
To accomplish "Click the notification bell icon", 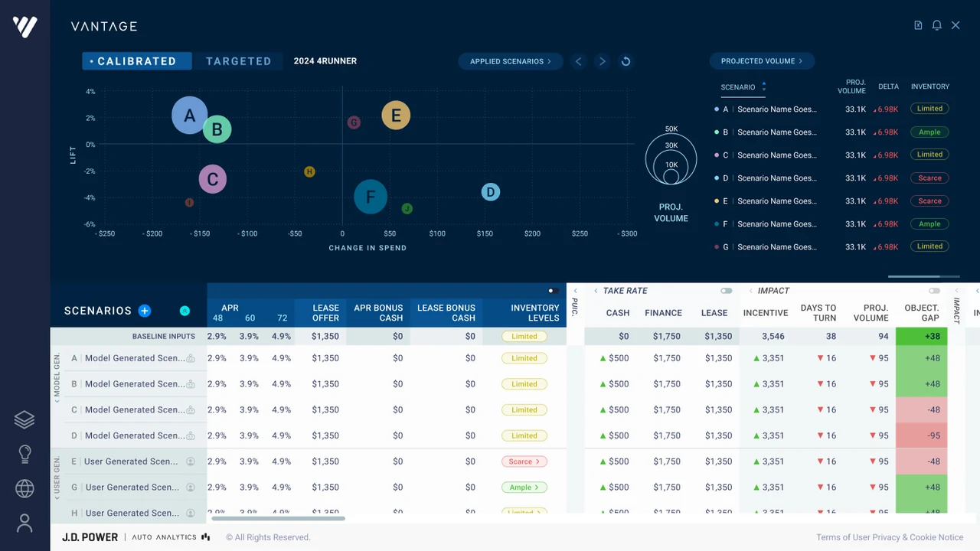I will [936, 25].
